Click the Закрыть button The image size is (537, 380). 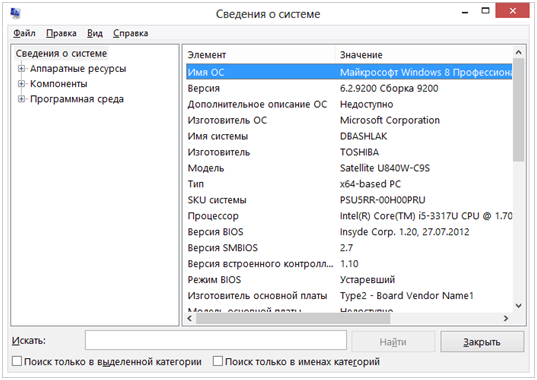pyautogui.click(x=482, y=342)
